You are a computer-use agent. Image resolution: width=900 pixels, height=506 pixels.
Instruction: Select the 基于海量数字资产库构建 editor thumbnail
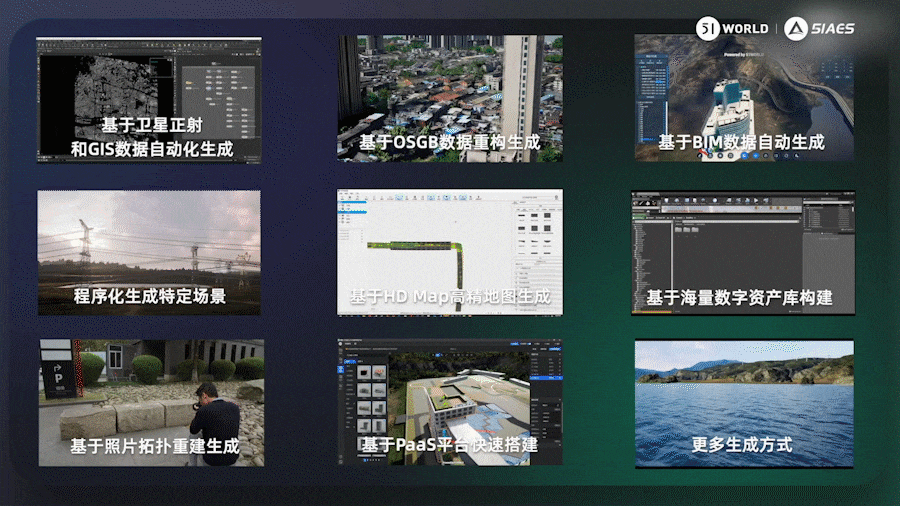[x=743, y=253]
